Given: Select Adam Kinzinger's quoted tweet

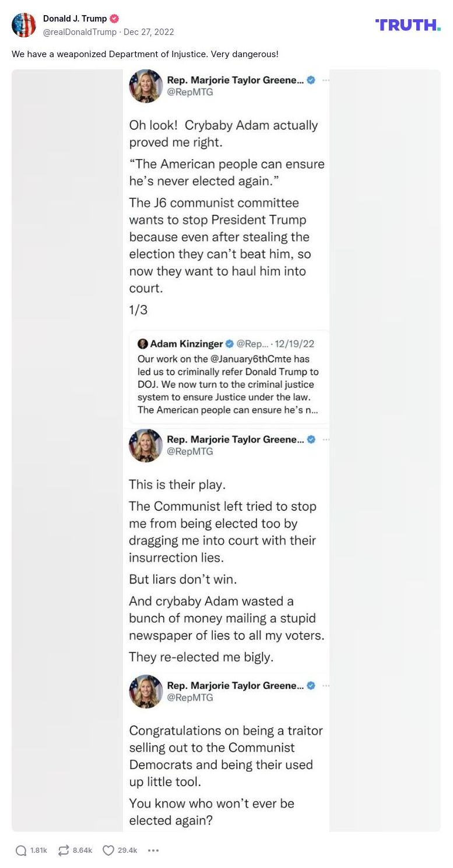Looking at the screenshot, I should [229, 377].
